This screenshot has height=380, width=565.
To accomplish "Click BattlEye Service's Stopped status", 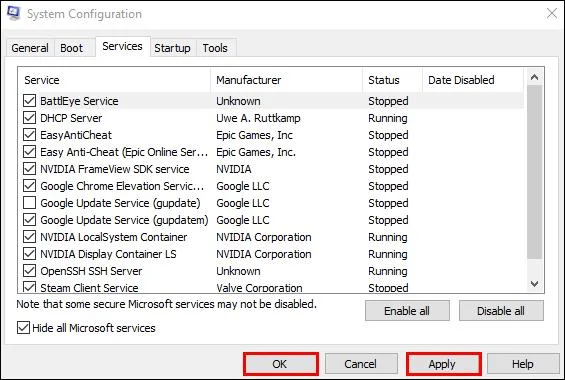I will [x=388, y=101].
